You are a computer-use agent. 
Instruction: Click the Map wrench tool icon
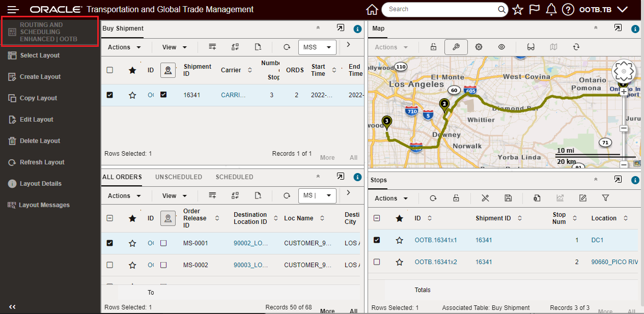(456, 47)
